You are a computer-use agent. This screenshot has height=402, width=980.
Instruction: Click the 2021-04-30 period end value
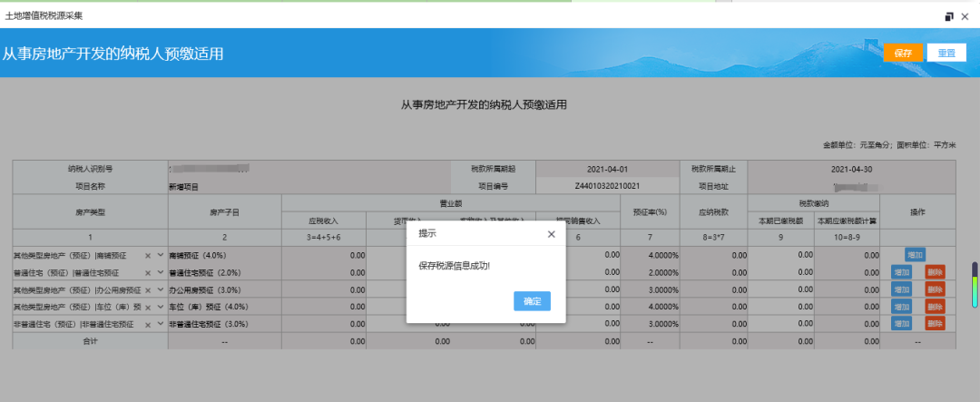tap(851, 170)
